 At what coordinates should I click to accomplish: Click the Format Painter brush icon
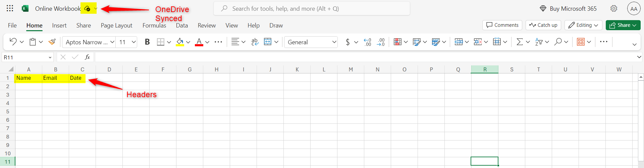click(x=52, y=42)
